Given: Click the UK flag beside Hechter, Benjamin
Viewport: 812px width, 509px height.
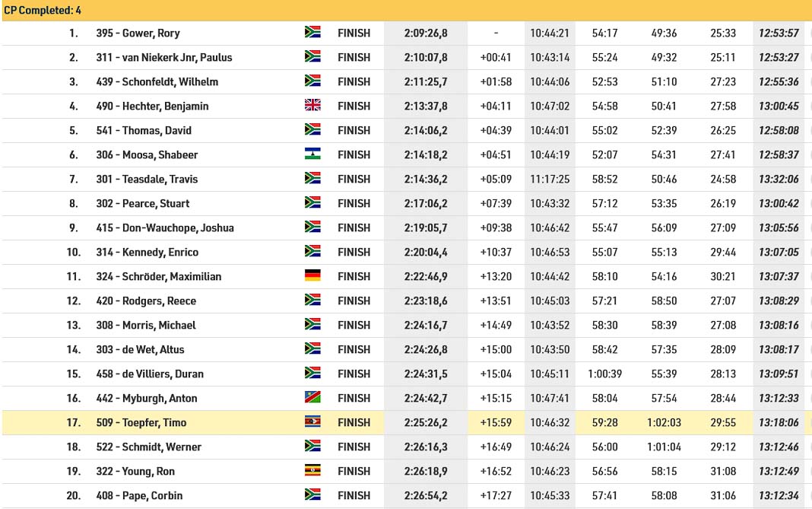Looking at the screenshot, I should pos(312,105).
